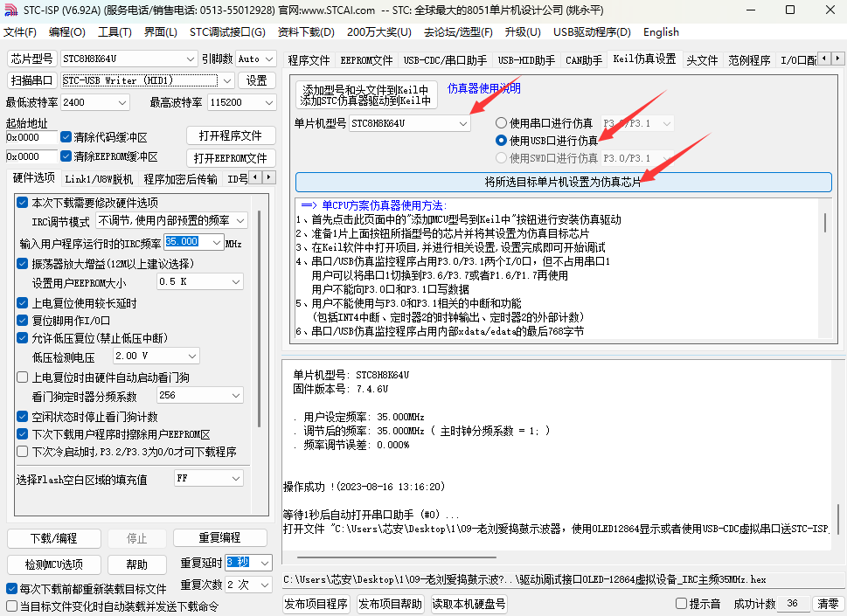
Task: Click the 打开EEPROM文件 button
Action: click(x=231, y=158)
